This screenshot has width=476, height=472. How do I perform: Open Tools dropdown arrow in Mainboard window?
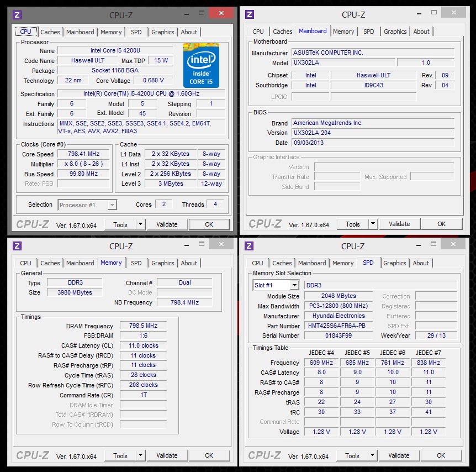coord(373,224)
